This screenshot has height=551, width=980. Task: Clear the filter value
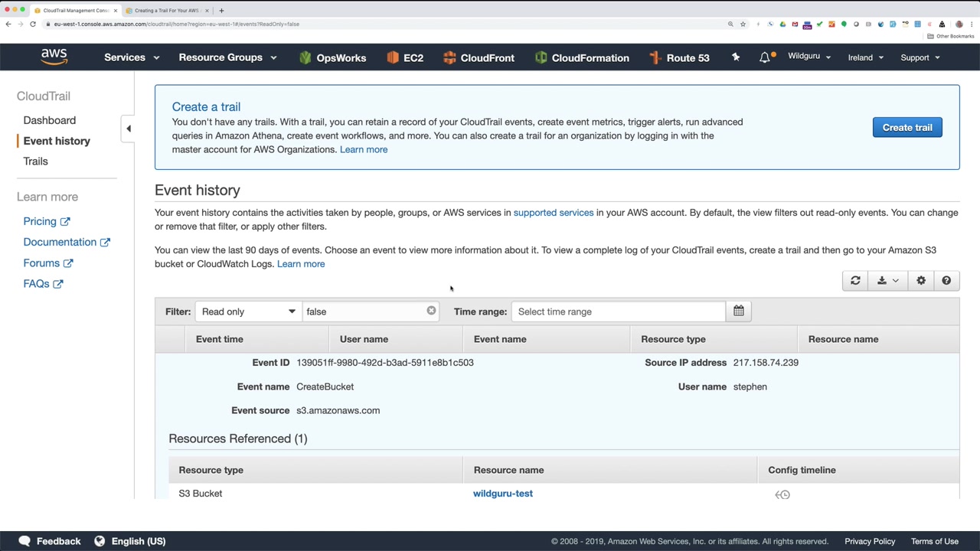tap(431, 311)
